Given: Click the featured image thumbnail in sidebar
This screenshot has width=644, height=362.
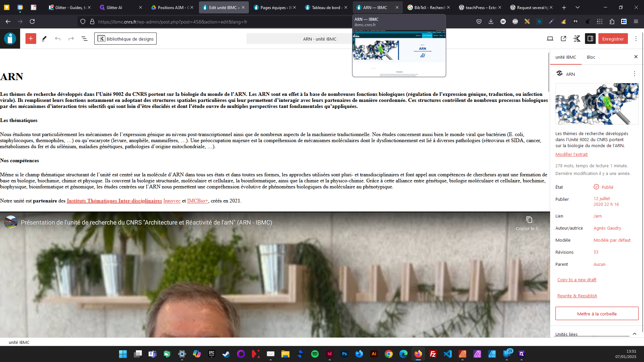Looking at the screenshot, I should point(597,104).
